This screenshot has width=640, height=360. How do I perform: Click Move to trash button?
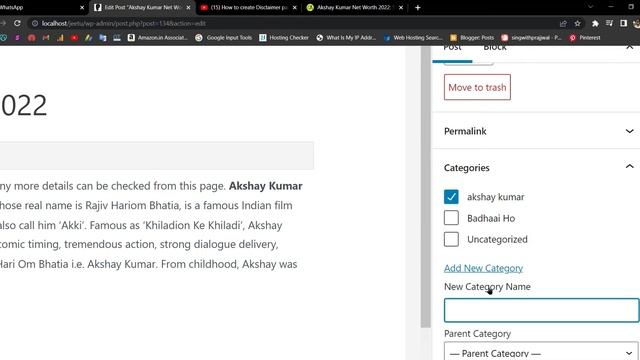coord(477,87)
